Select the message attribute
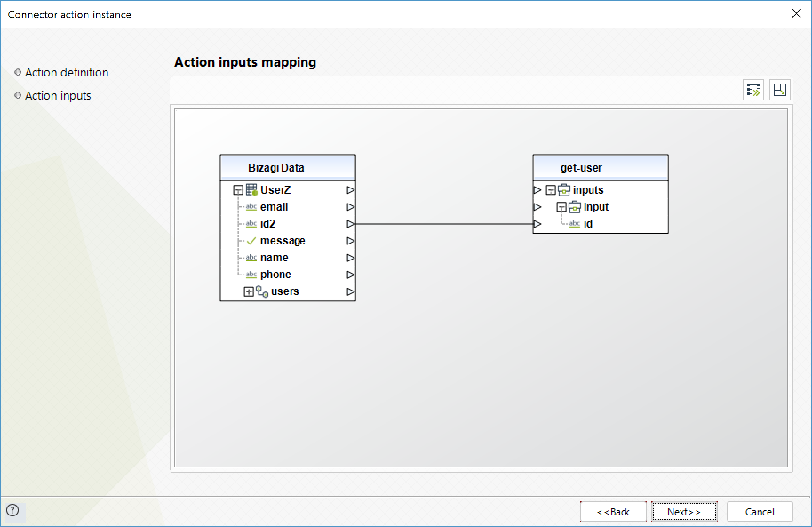Viewport: 812px width, 527px height. 283,241
